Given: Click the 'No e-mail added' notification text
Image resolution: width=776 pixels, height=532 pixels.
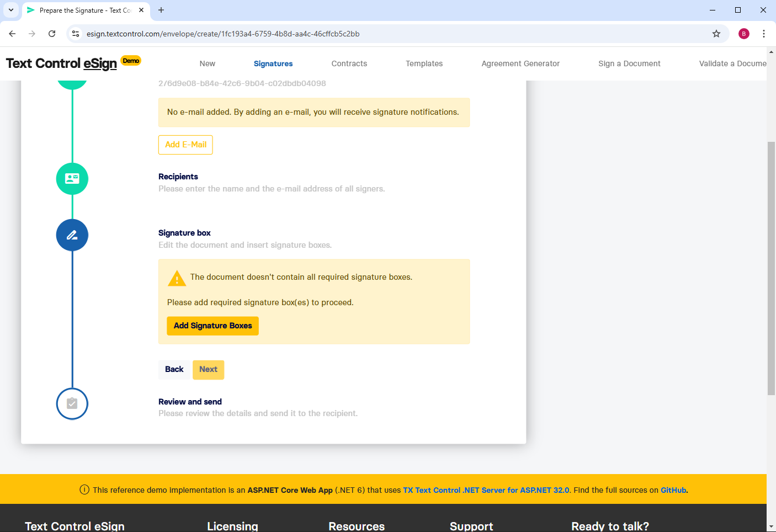Looking at the screenshot, I should tap(313, 112).
